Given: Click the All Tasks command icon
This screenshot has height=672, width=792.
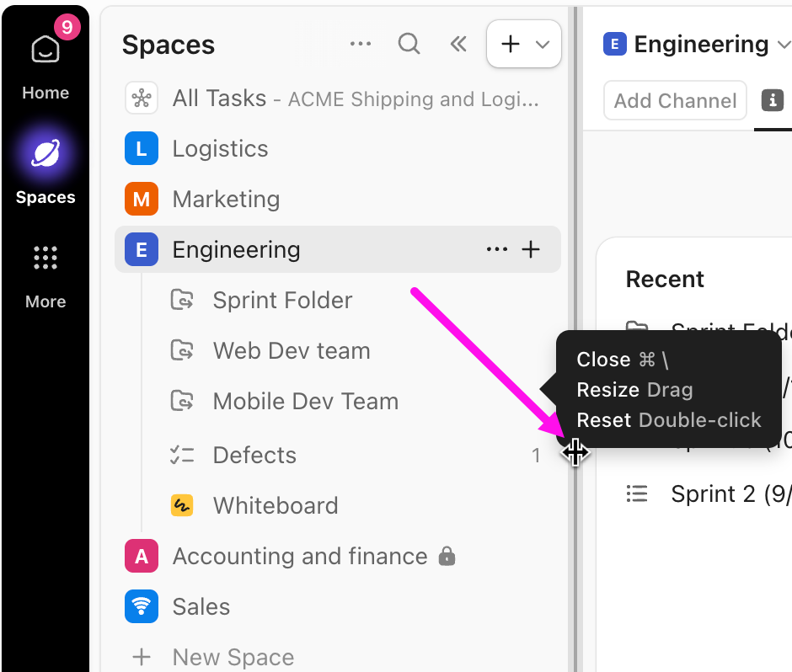Looking at the screenshot, I should point(142,98).
